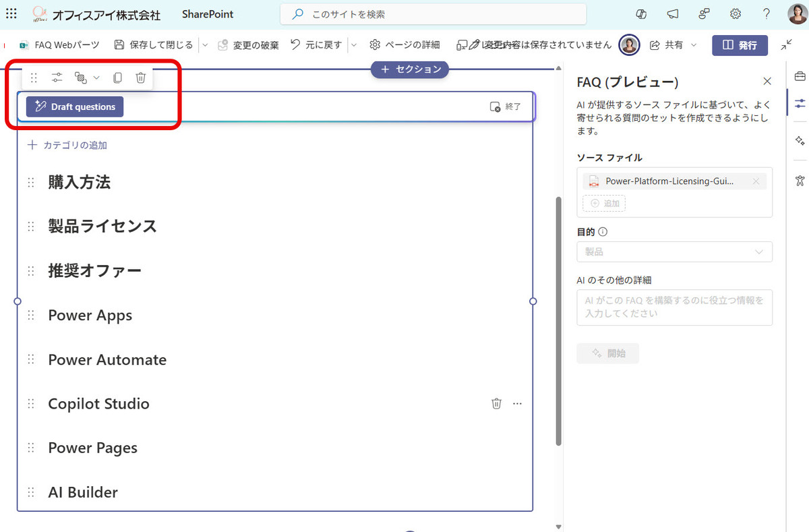This screenshot has height=532, width=809.
Task: Click ＋ カテゴリの追加
Action: (67, 145)
